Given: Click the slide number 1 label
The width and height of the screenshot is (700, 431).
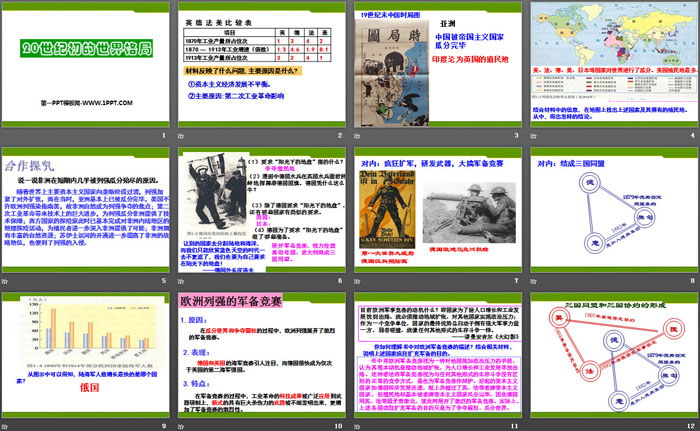Looking at the screenshot, I should 164,135.
